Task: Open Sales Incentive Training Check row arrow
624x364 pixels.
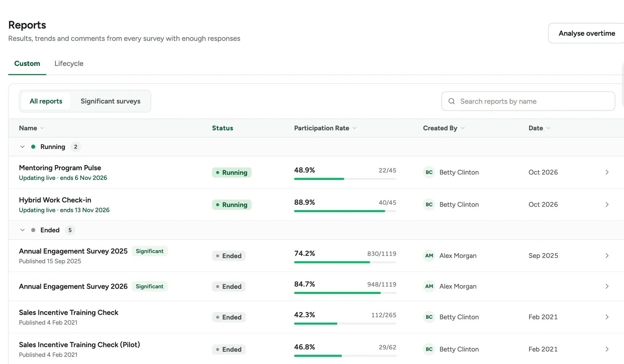Action: pyautogui.click(x=607, y=317)
